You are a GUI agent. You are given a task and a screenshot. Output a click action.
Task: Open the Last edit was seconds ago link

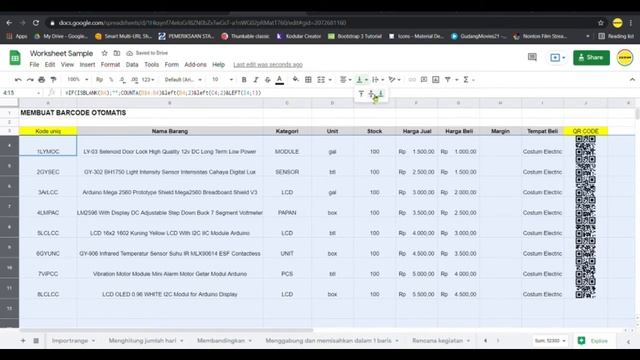click(268, 64)
